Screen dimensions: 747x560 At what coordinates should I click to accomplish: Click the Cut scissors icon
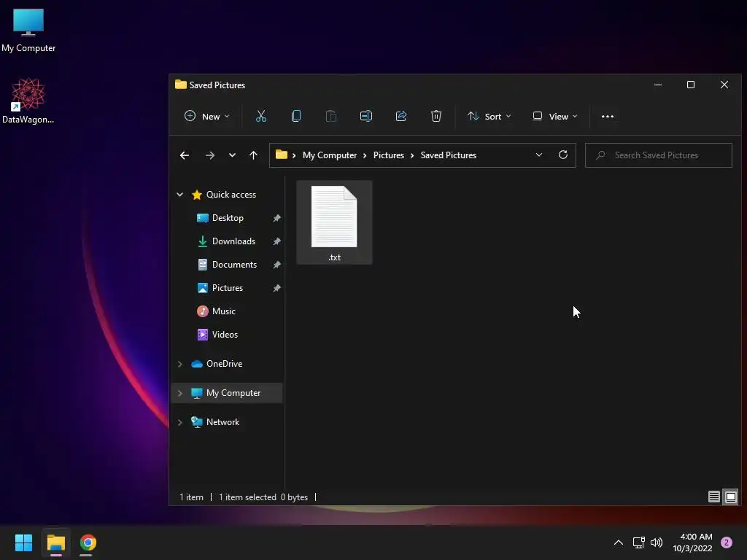pyautogui.click(x=261, y=116)
